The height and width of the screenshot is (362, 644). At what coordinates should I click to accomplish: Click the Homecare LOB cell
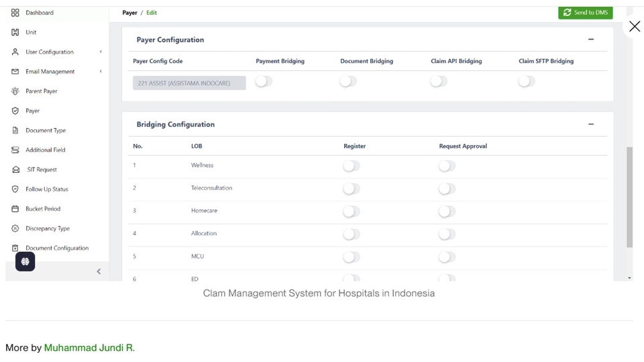pyautogui.click(x=204, y=210)
